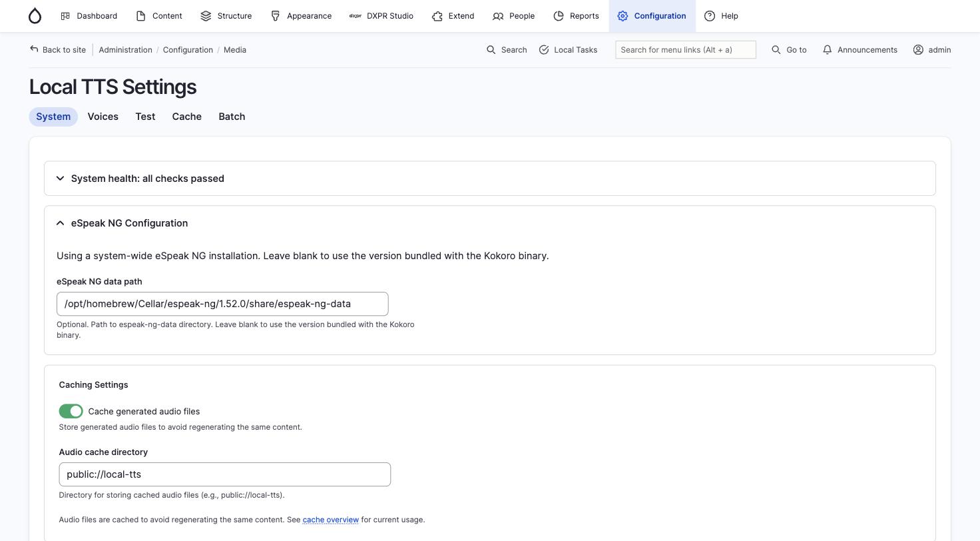Click the 'Store generated audio files' description
The width and height of the screenshot is (980, 541).
pyautogui.click(x=180, y=427)
